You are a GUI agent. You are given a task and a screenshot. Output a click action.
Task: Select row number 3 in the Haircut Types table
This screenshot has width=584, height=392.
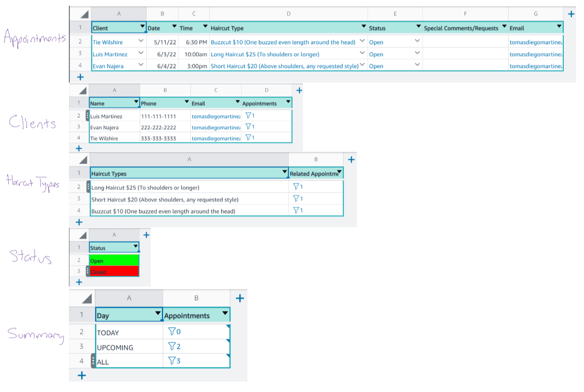click(x=79, y=199)
